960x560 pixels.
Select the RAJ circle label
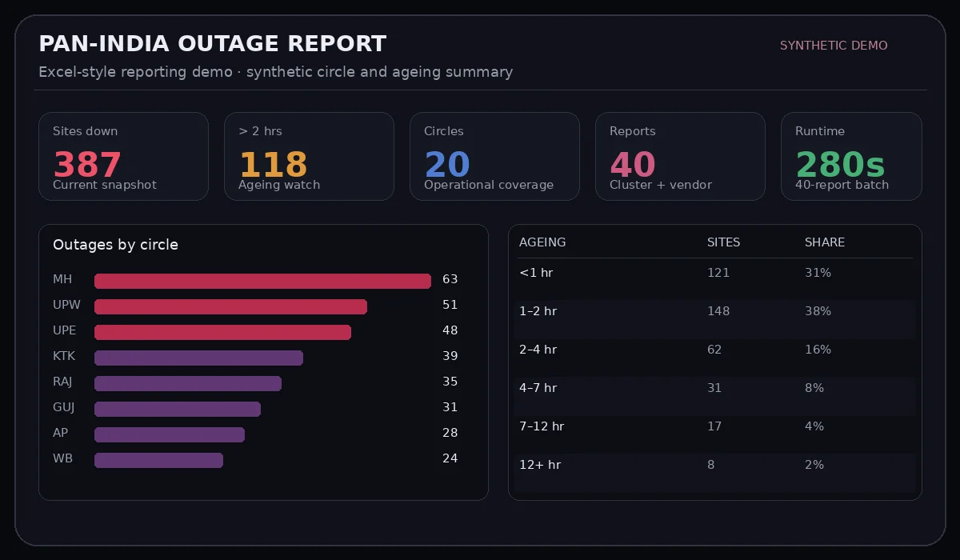62,382
